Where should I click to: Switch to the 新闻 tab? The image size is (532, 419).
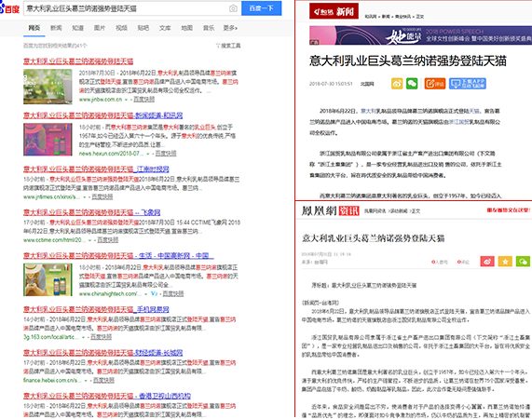coord(56,28)
